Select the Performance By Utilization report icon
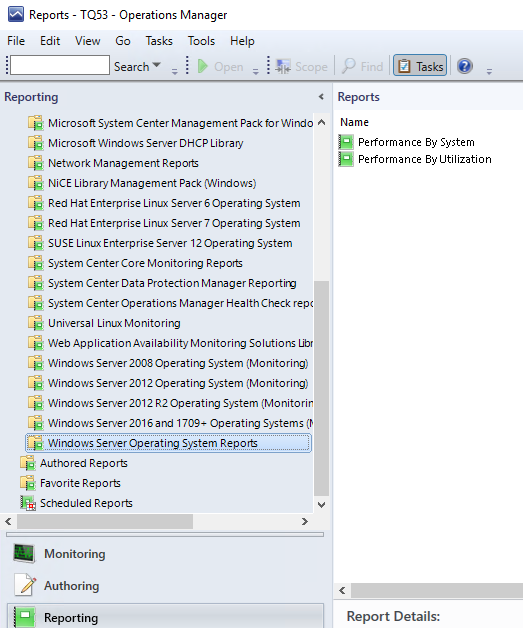The image size is (523, 628). [346, 159]
